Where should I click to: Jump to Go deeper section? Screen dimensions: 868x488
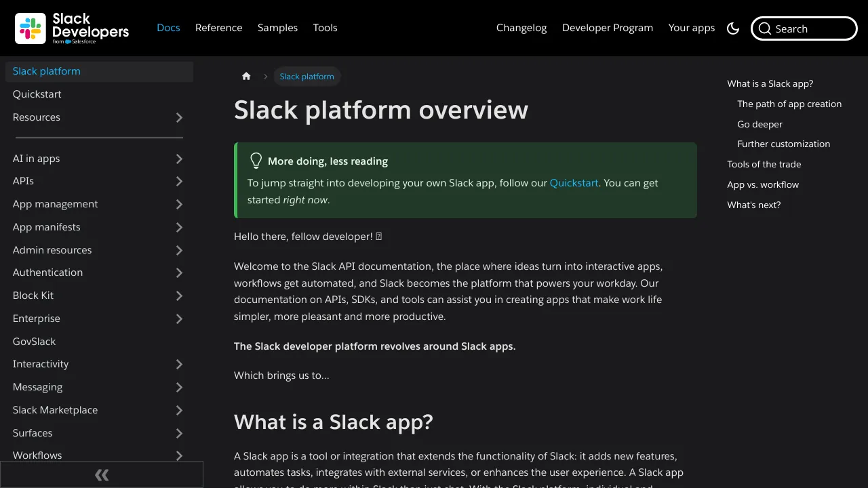[x=760, y=125]
